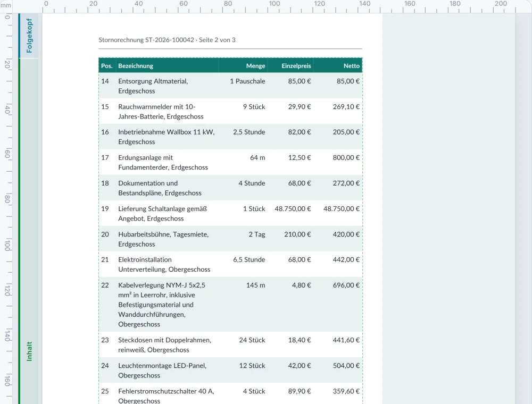
Task: Click unit price '4,80 €'
Action: point(302,285)
